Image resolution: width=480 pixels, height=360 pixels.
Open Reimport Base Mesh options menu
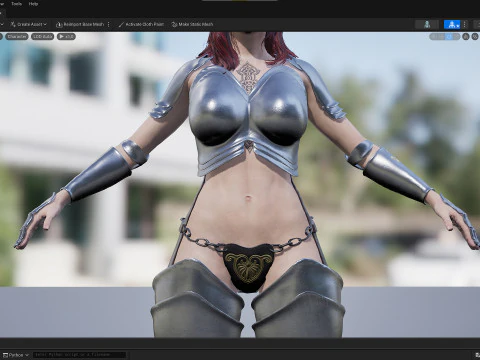[x=109, y=24]
